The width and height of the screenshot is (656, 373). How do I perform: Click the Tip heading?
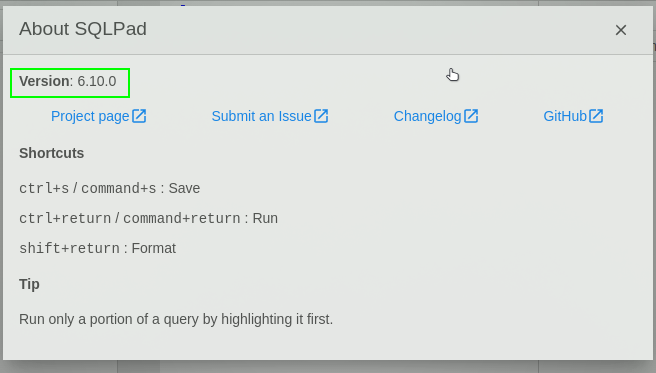29,284
